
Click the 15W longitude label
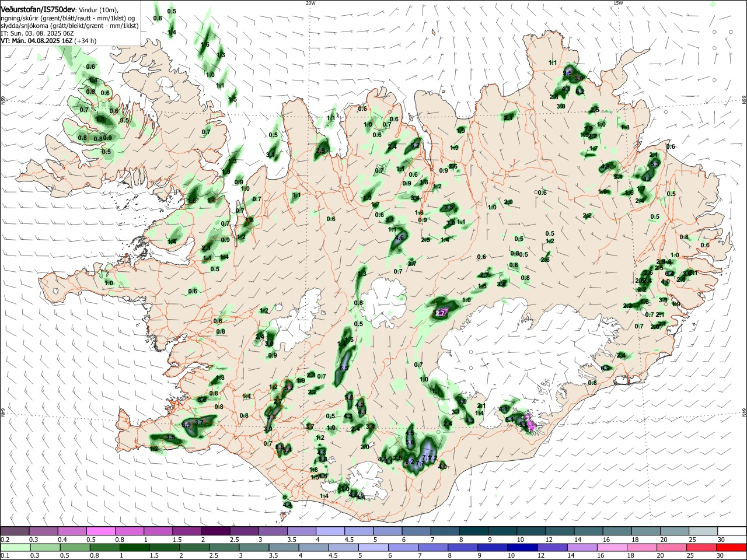tap(618, 3)
